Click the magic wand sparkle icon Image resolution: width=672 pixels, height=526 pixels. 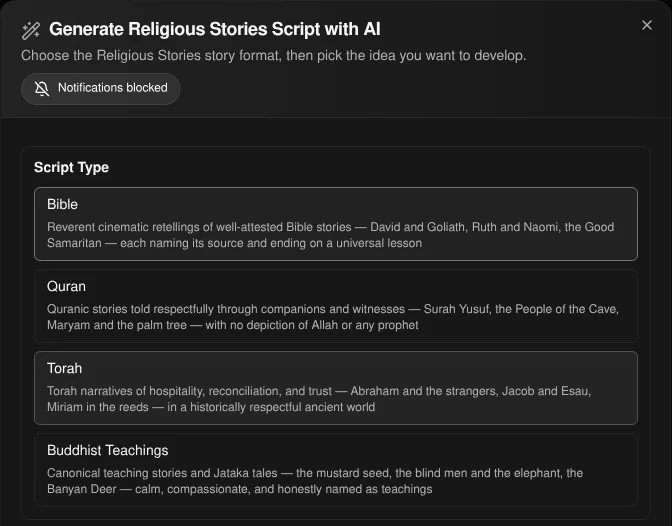[x=31, y=30]
